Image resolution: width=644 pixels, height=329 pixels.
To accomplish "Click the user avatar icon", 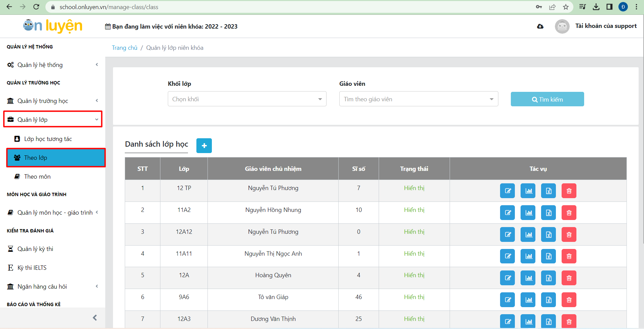I will click(562, 26).
